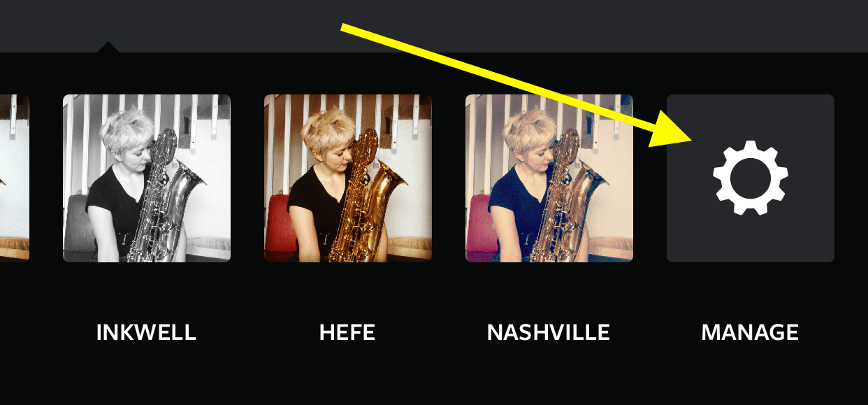Click the gear's center hole

pyautogui.click(x=751, y=178)
